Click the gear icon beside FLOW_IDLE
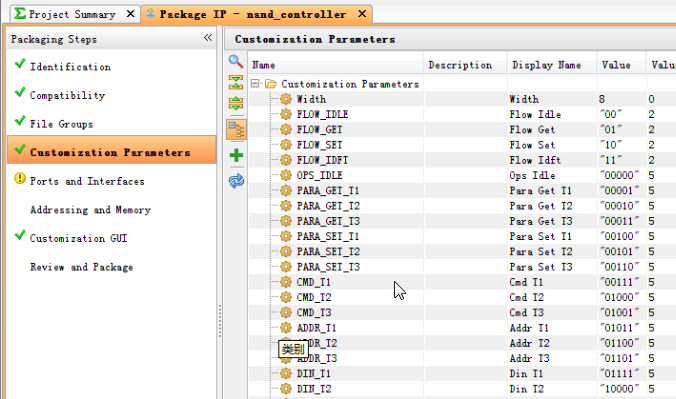 [x=286, y=114]
